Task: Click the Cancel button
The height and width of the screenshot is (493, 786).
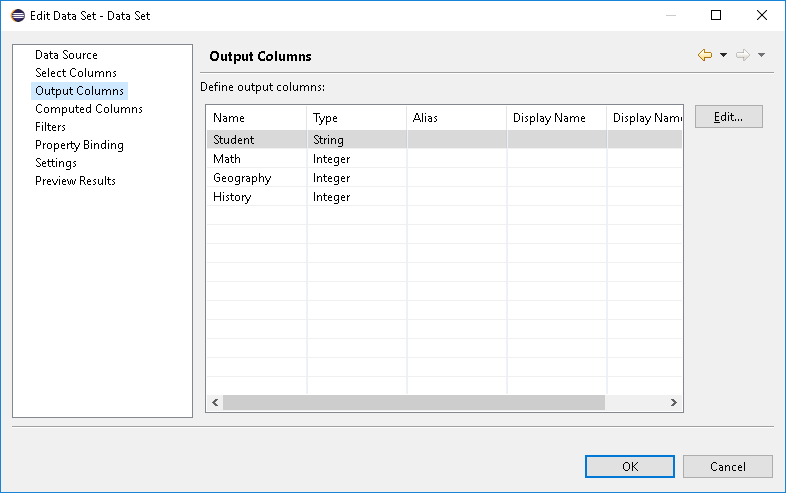Action: pos(727,466)
